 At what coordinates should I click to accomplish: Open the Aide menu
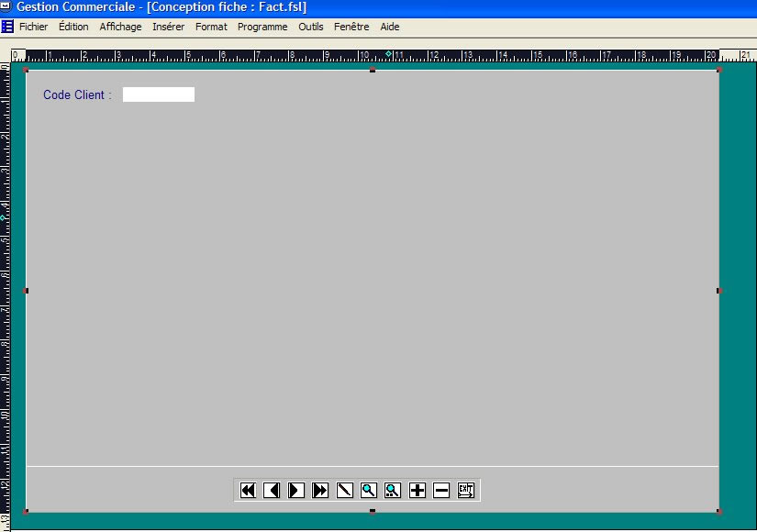[x=390, y=27]
